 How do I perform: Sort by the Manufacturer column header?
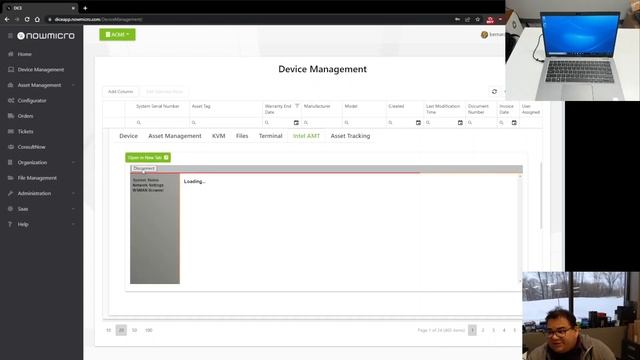317,106
